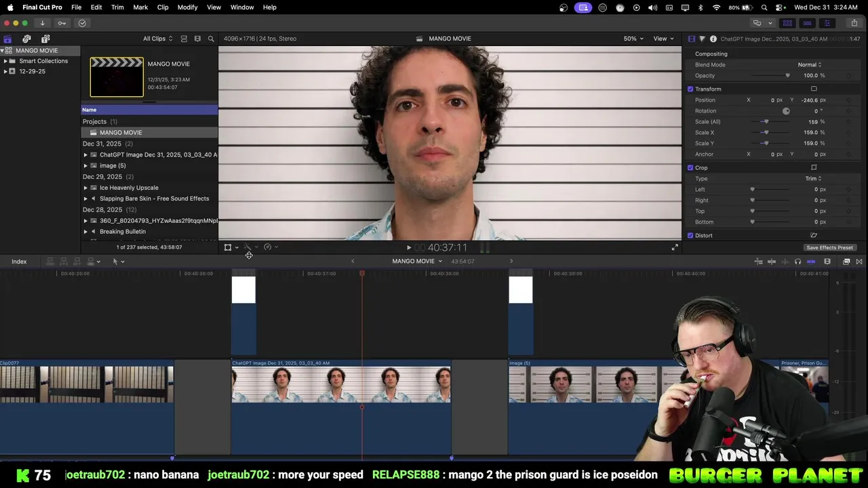The image size is (868, 488).
Task: Expand Ice Heavenly Upscale clip row
Action: pos(85,188)
